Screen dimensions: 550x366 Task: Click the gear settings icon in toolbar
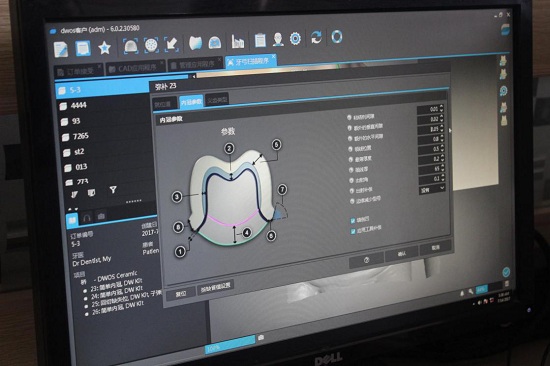pyautogui.click(x=295, y=38)
